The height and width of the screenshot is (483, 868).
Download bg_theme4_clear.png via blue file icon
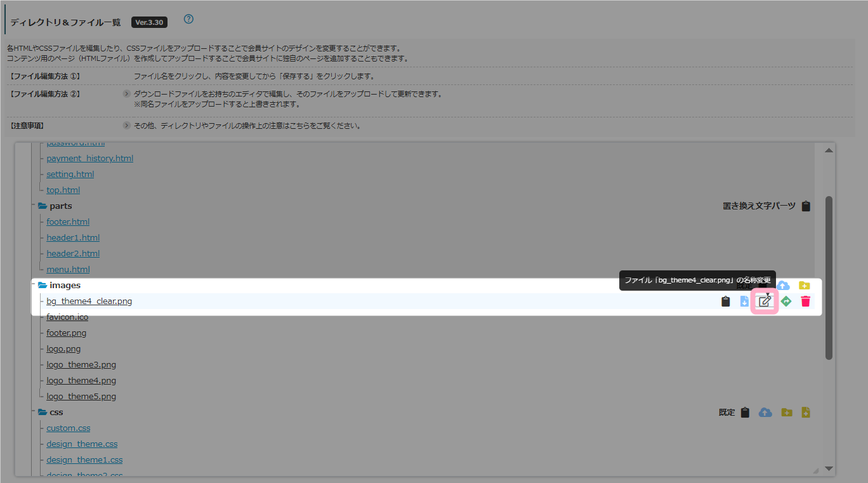(x=745, y=301)
